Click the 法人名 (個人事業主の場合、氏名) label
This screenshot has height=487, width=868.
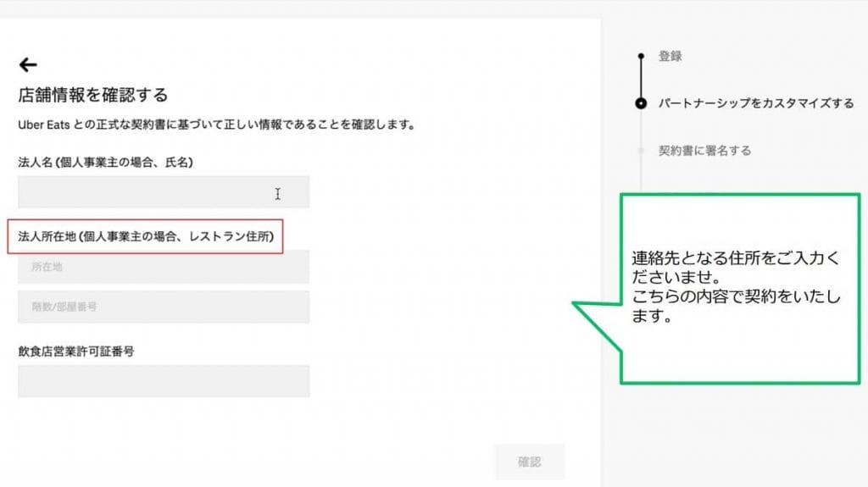[105, 162]
